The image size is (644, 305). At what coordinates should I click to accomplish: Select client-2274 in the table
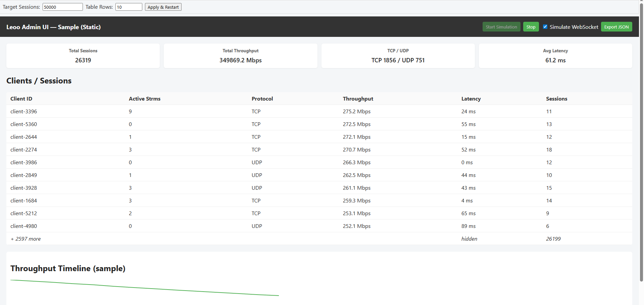coord(23,149)
